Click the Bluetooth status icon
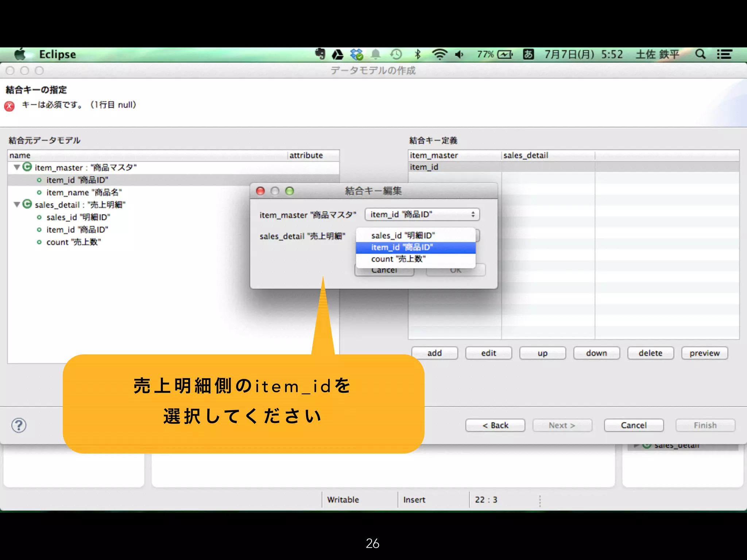This screenshot has width=747, height=560. coord(418,55)
